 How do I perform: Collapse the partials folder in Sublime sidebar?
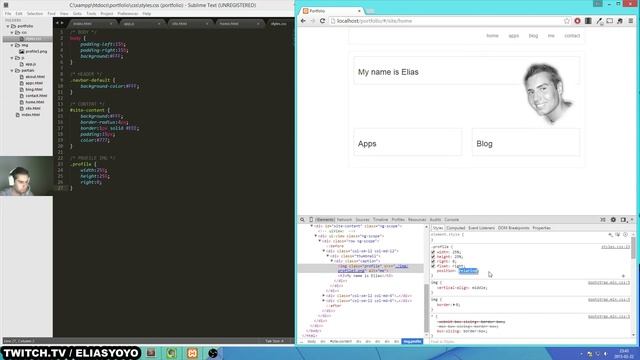tap(12, 71)
